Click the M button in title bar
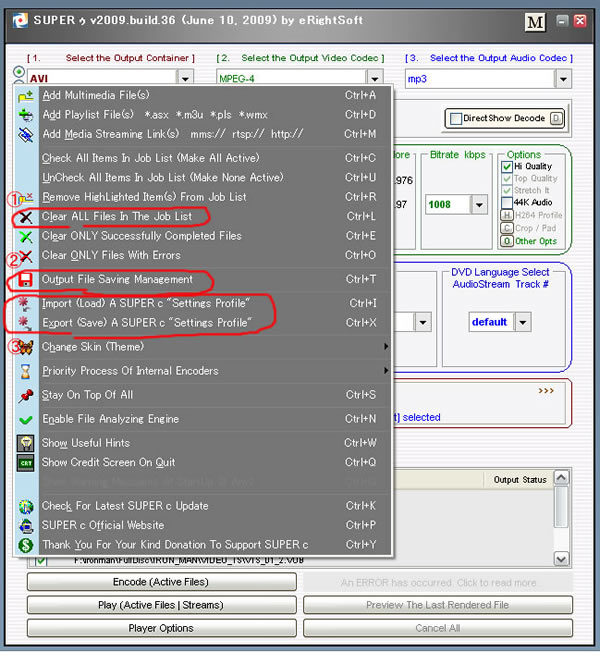This screenshot has height=652, width=600. click(535, 21)
